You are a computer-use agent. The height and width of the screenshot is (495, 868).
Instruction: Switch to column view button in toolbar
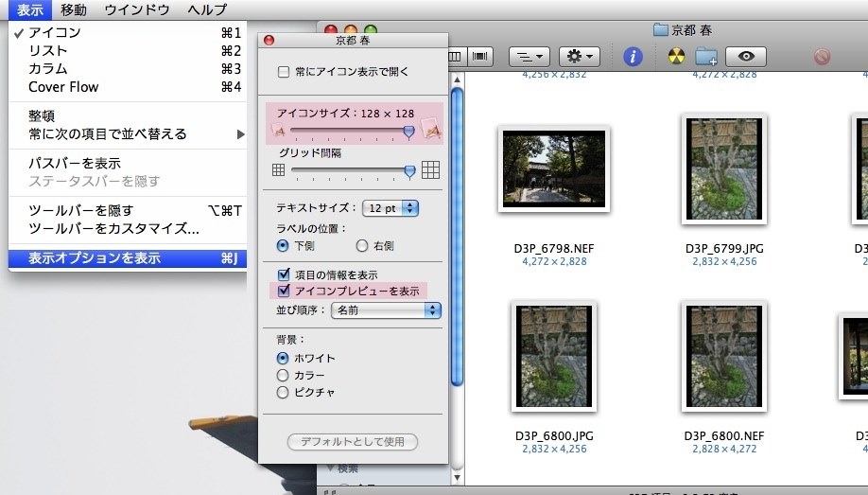pyautogui.click(x=456, y=56)
